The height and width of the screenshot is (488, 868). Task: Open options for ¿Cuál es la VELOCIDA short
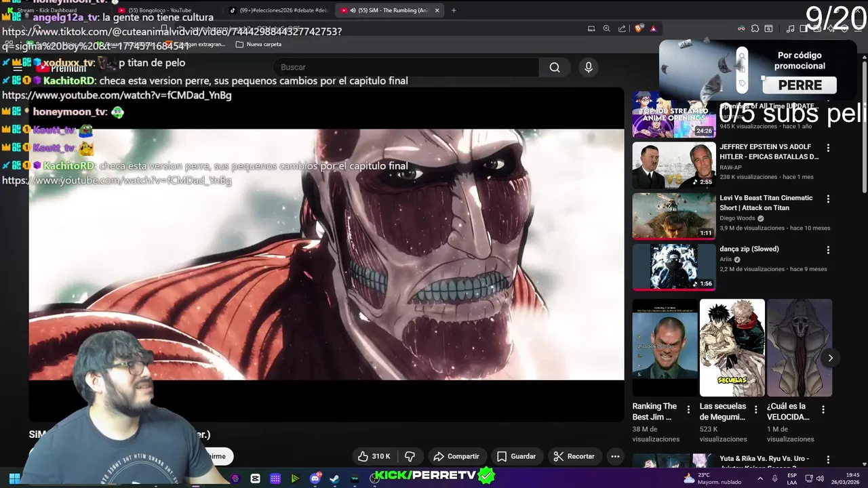823,409
